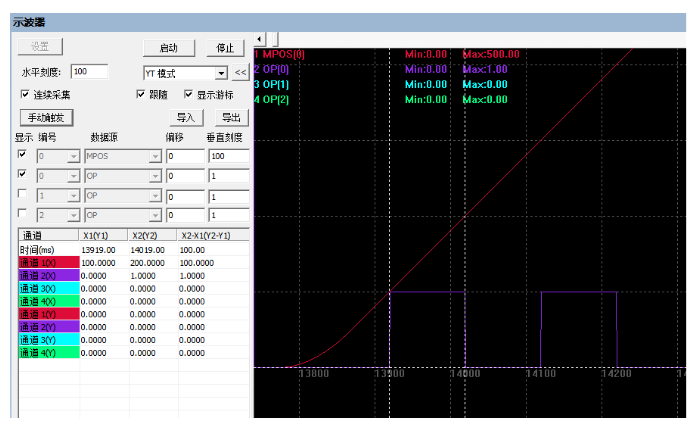The width and height of the screenshot is (697, 428).
Task: Select the cyan 通道 3(Y) row
Action: (49, 340)
